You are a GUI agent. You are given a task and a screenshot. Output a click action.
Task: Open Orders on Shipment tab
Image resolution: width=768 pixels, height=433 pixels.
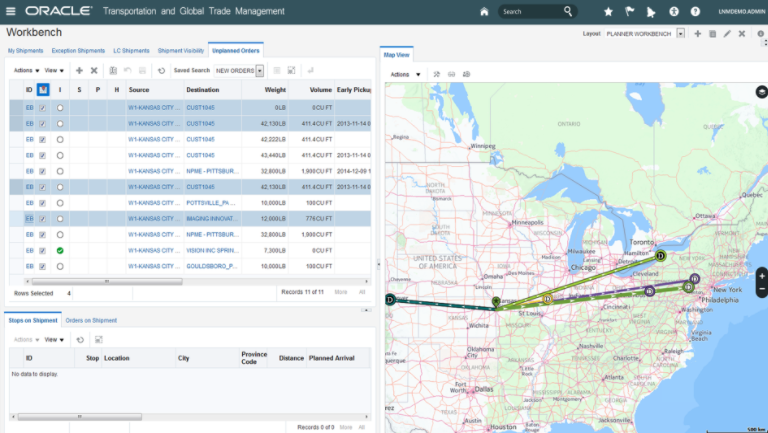point(91,320)
